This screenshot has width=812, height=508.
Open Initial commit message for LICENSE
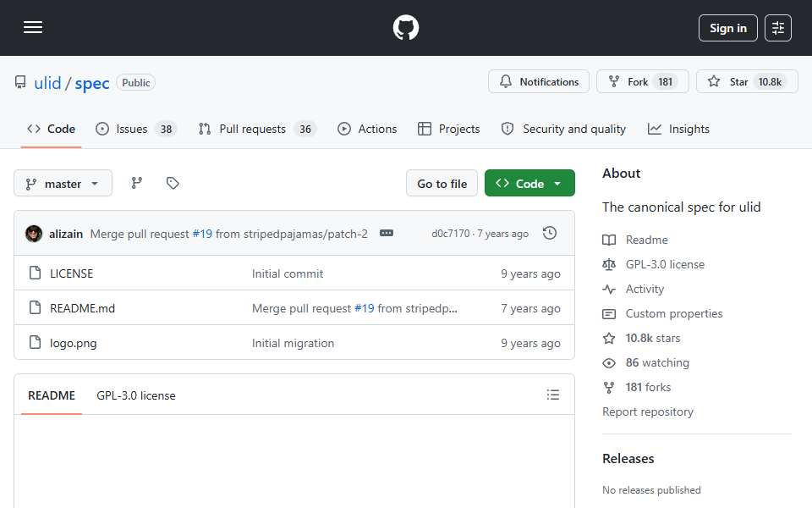click(x=288, y=273)
